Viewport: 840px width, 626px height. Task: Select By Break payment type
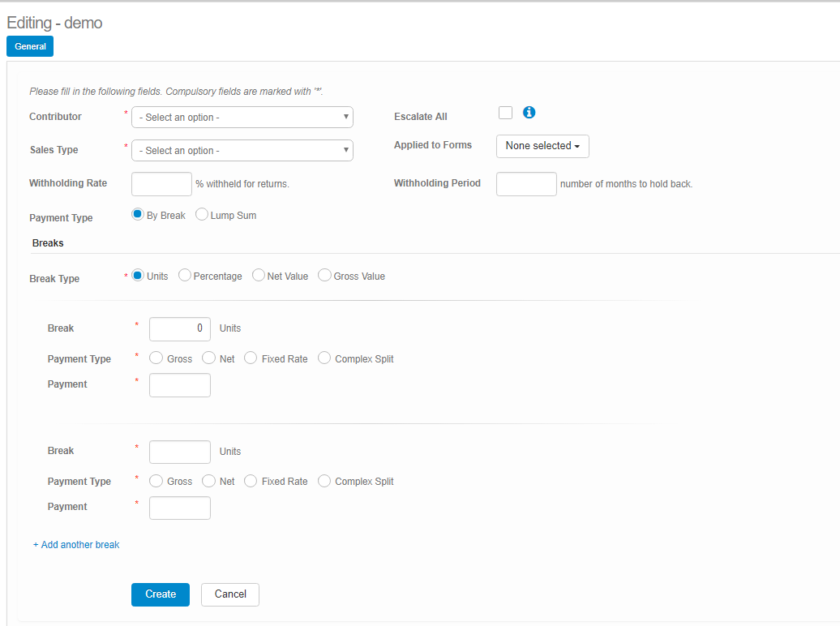click(x=138, y=215)
